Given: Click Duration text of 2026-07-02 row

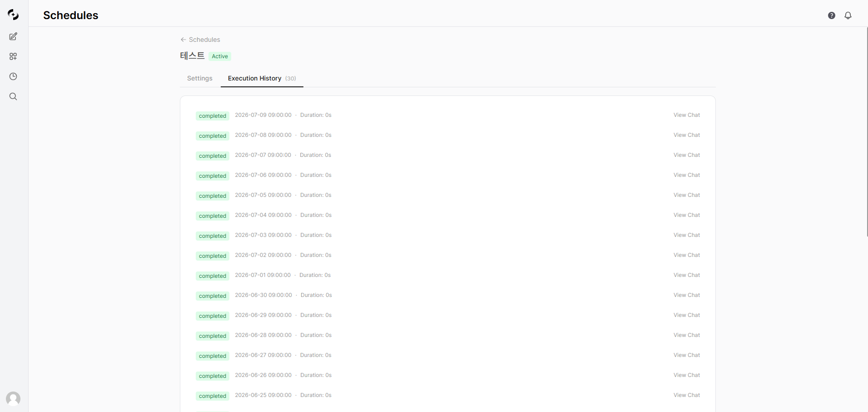Looking at the screenshot, I should pos(316,255).
